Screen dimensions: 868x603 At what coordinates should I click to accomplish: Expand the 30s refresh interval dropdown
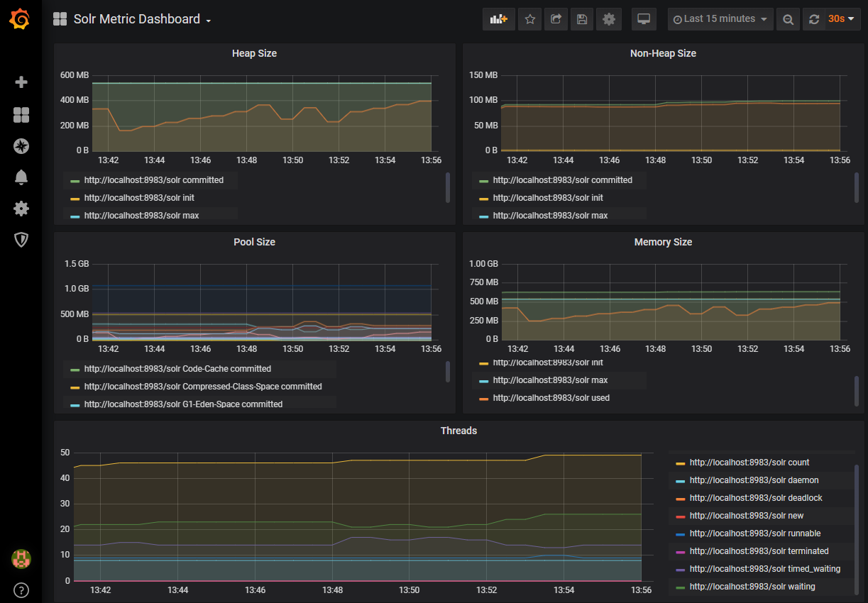840,19
